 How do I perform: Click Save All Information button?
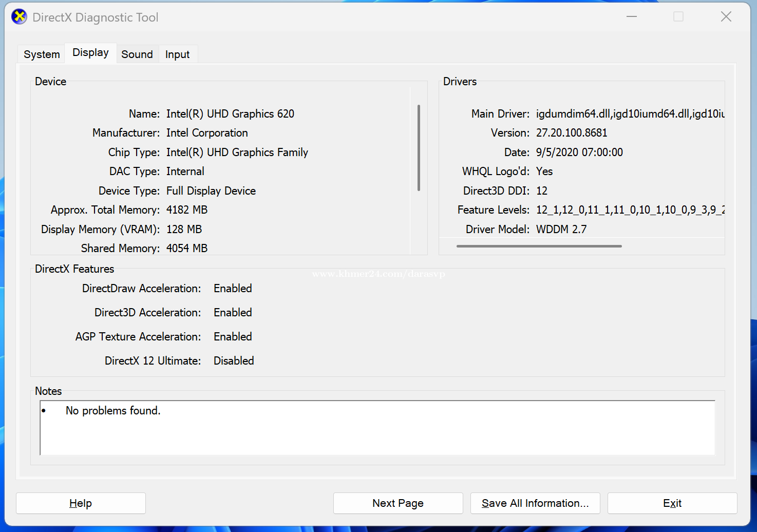coord(535,503)
